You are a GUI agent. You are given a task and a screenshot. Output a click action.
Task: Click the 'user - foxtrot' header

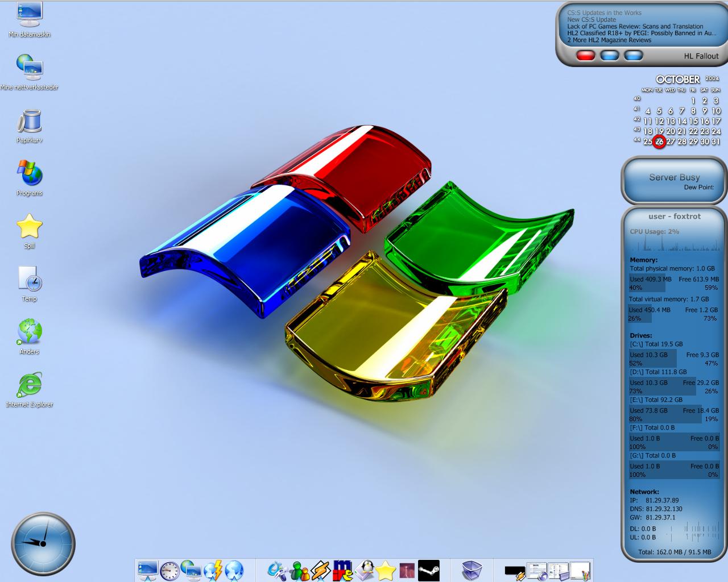point(675,216)
